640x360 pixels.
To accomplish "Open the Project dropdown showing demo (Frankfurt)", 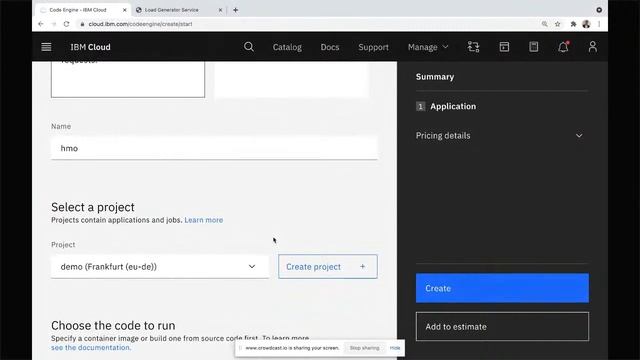I will (160, 267).
